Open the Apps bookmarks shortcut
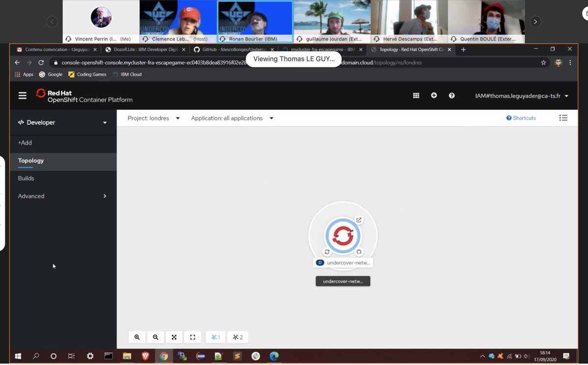 (x=24, y=74)
